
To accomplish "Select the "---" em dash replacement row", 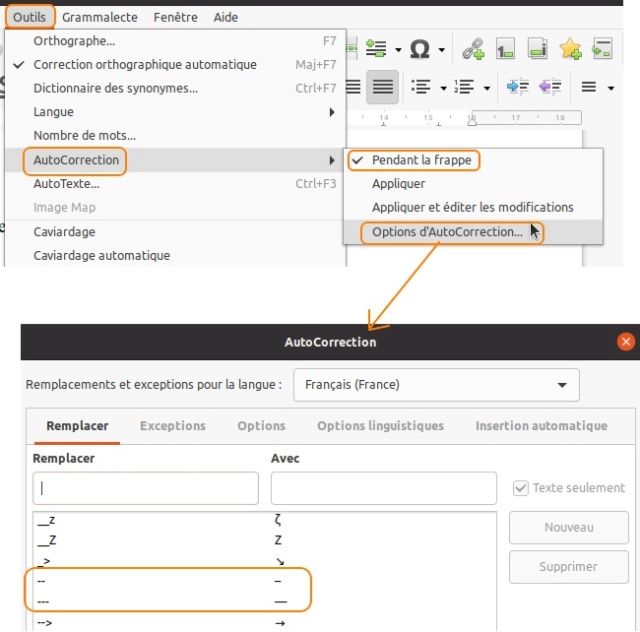I will click(x=264, y=602).
